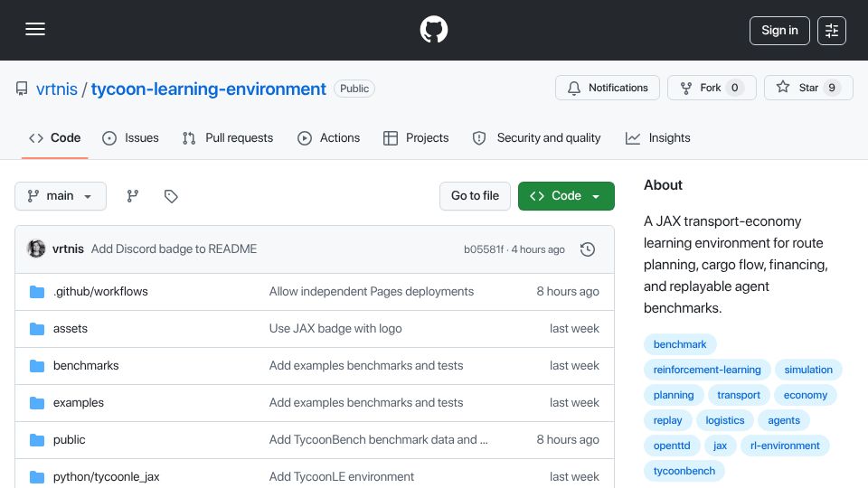Select the transport topic tag
The image size is (868, 488).
click(x=739, y=395)
